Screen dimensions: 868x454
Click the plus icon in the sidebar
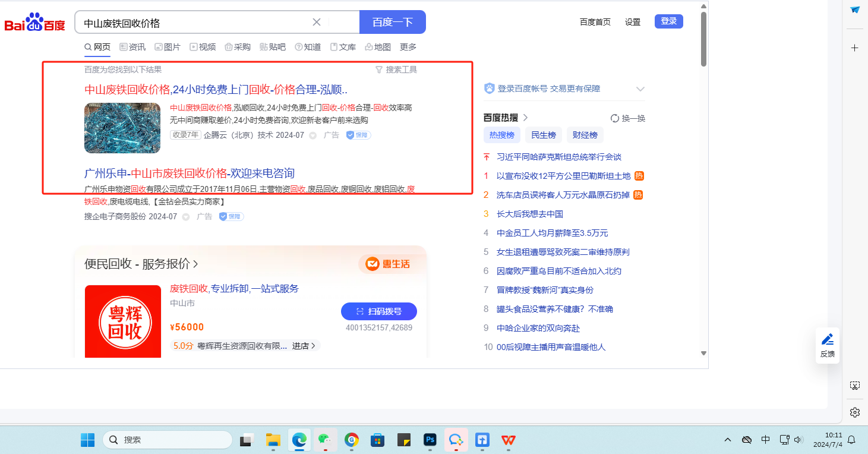pos(855,48)
